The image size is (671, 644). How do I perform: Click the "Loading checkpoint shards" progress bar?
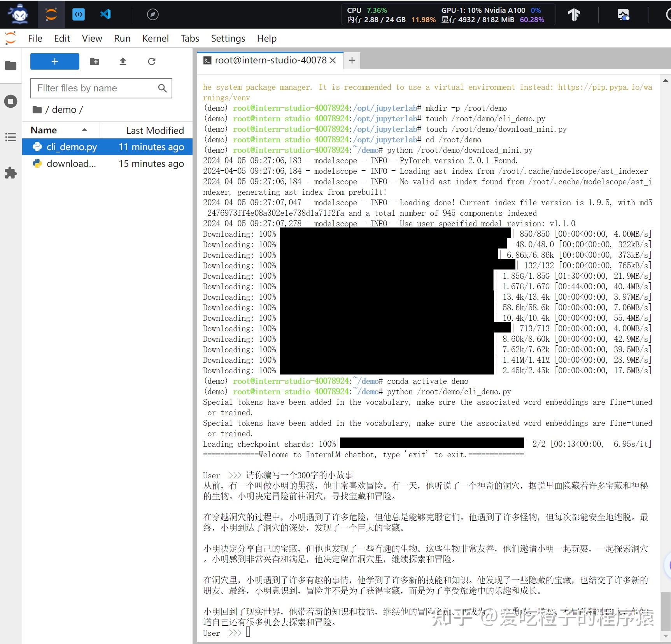pos(432,444)
